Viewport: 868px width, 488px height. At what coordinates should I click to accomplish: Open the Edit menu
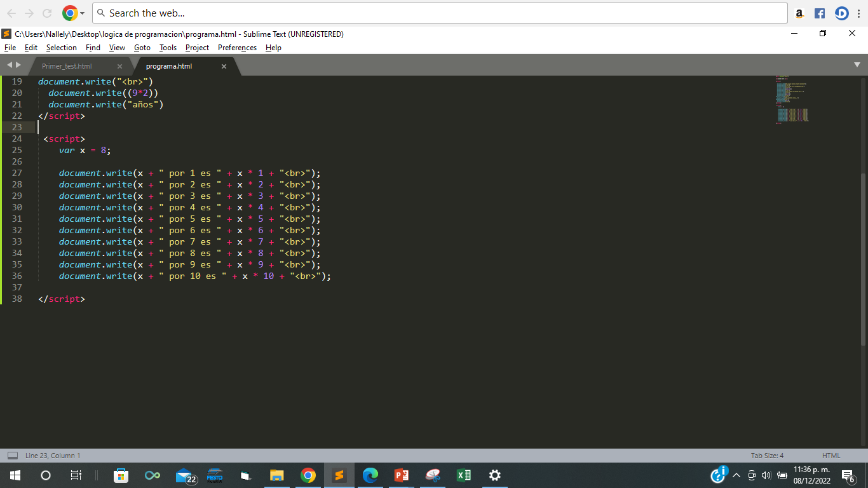click(x=31, y=48)
